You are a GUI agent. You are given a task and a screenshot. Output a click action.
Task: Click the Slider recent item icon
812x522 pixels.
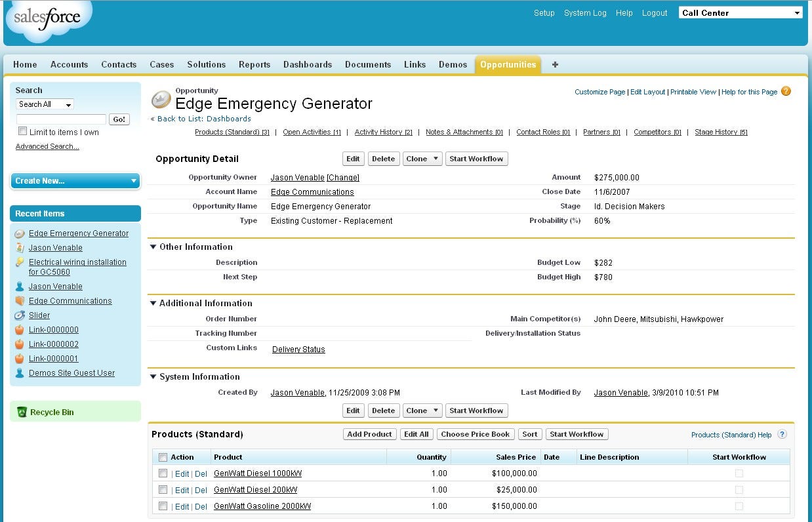point(20,315)
